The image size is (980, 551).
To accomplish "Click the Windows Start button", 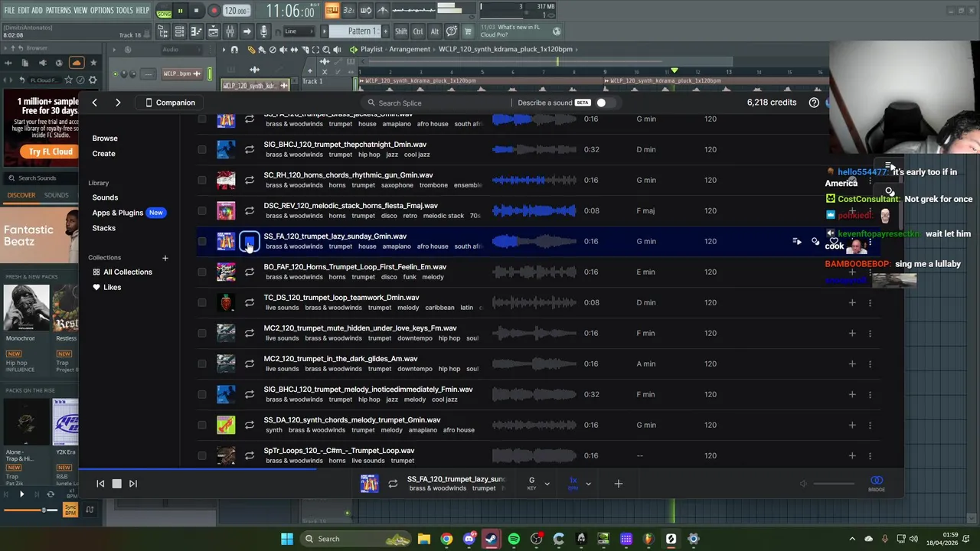I will pyautogui.click(x=287, y=539).
